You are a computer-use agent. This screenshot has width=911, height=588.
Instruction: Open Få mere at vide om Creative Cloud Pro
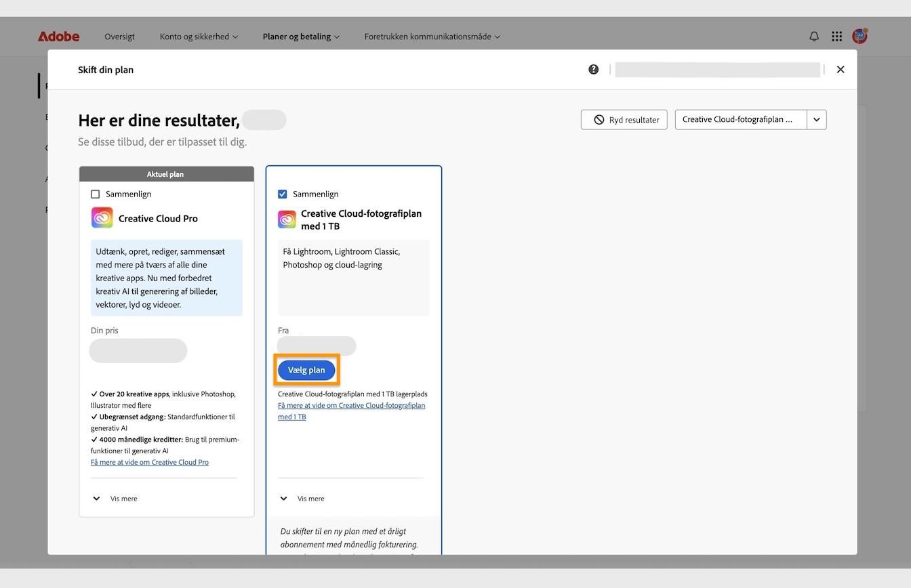point(150,462)
